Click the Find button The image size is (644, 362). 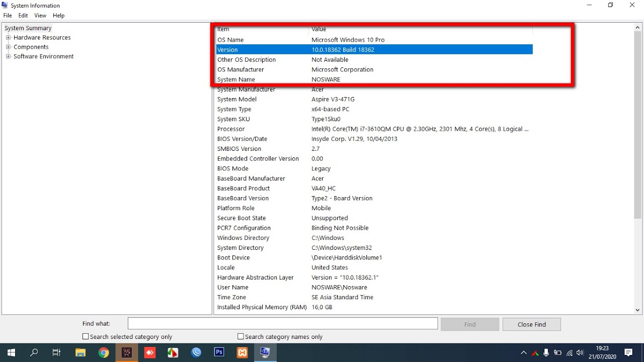pyautogui.click(x=470, y=324)
